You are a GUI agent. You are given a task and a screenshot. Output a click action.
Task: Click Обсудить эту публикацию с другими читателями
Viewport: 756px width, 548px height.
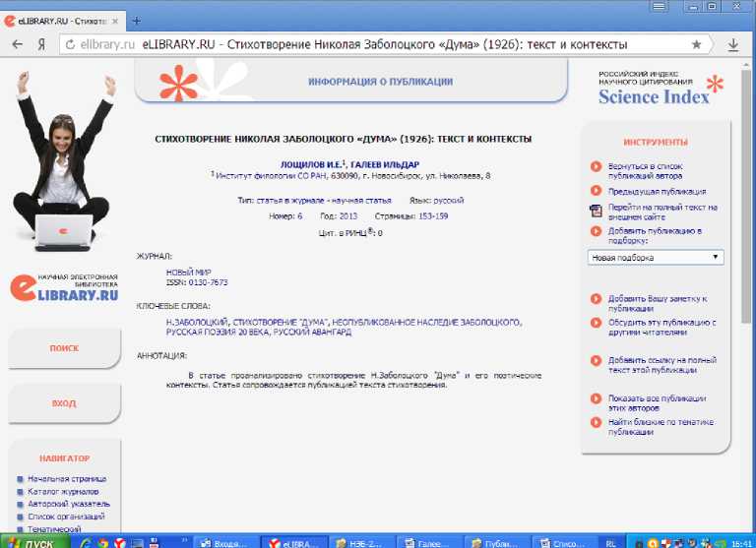(661, 328)
